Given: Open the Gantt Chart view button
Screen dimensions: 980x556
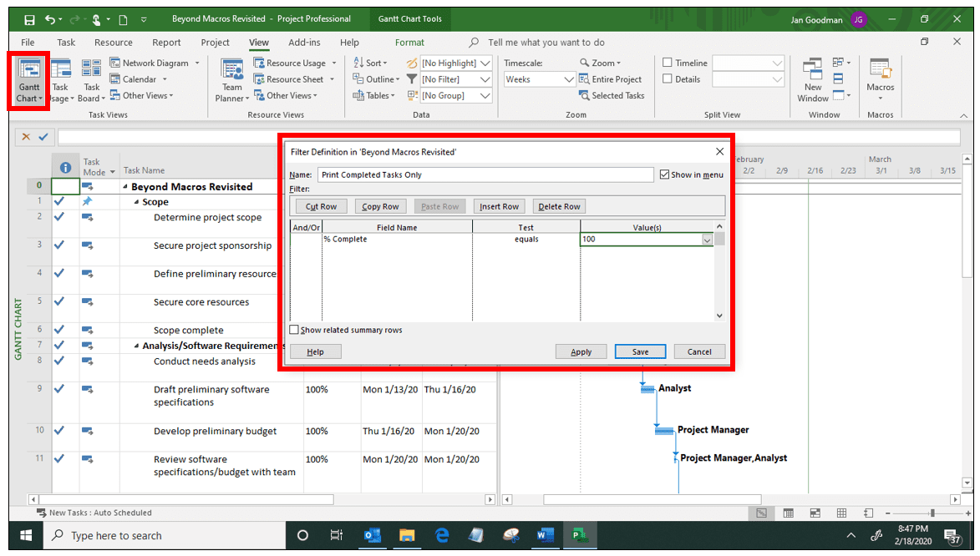Looking at the screenshot, I should [x=28, y=81].
